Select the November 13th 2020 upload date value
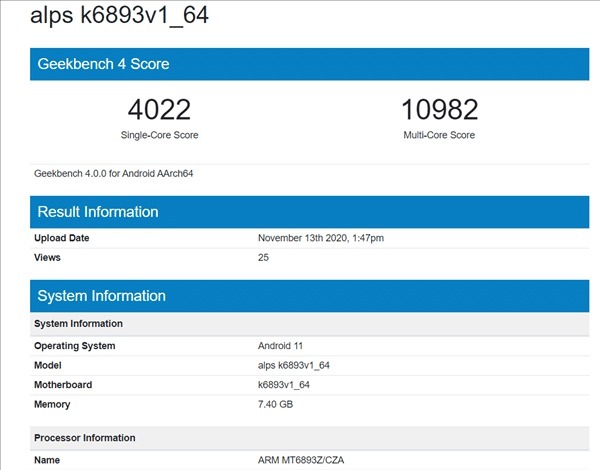The width and height of the screenshot is (600, 470). [321, 238]
